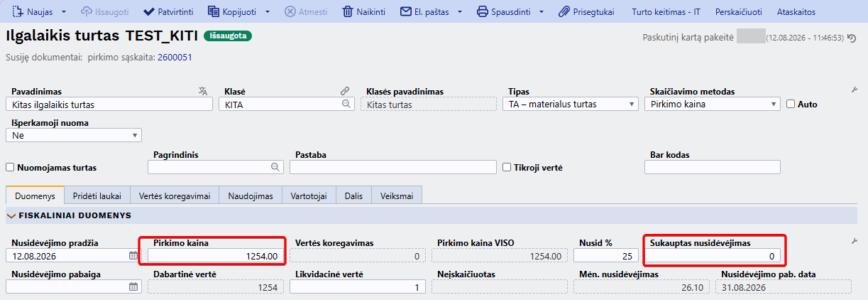This screenshot has height=300, width=868.
Task: Click the Kopijuoti copy icon
Action: point(214,12)
